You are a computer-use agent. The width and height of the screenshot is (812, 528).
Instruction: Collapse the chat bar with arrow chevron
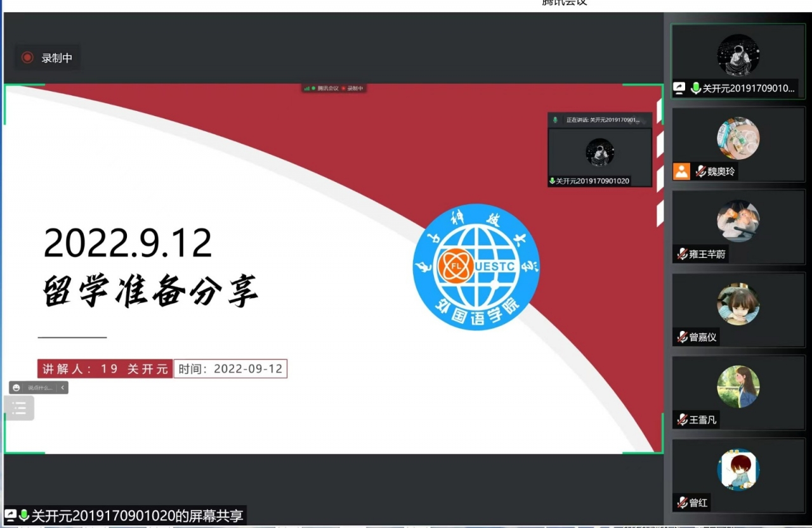(x=62, y=388)
